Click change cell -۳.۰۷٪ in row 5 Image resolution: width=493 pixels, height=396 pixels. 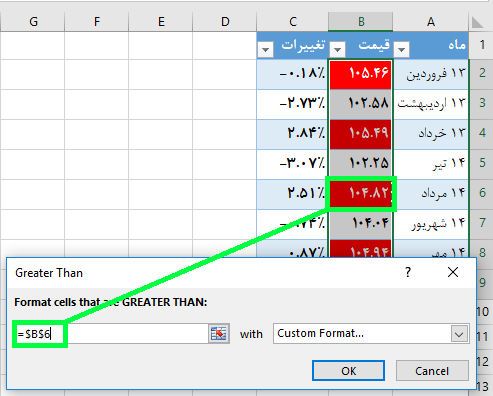coord(292,164)
